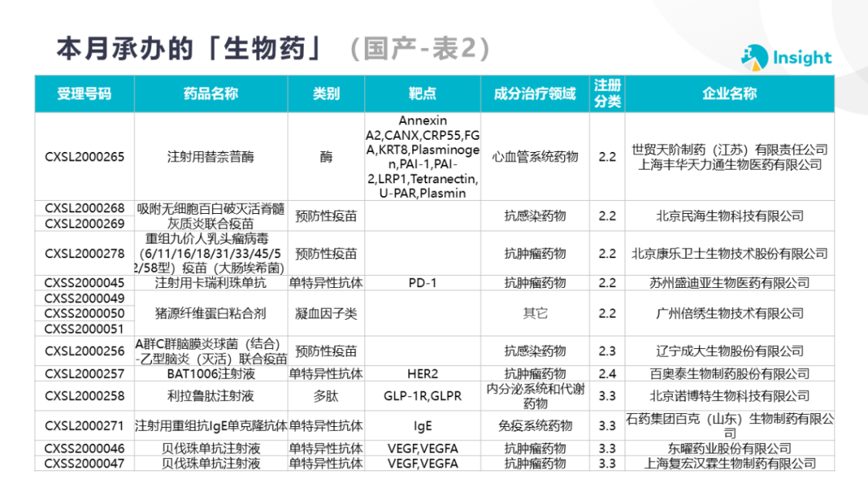Click drug name 注射用重组抗IgE单克隆抗体
The image size is (868, 488).
tap(211, 426)
